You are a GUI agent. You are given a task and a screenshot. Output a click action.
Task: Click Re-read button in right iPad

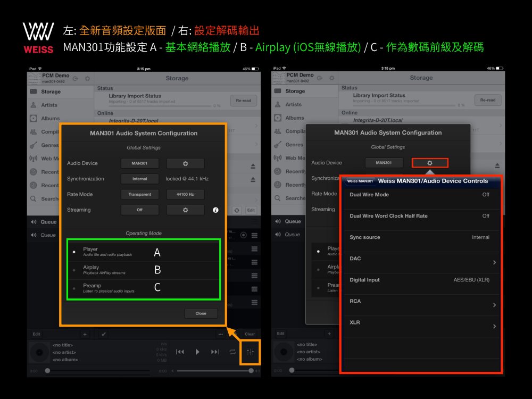[488, 100]
